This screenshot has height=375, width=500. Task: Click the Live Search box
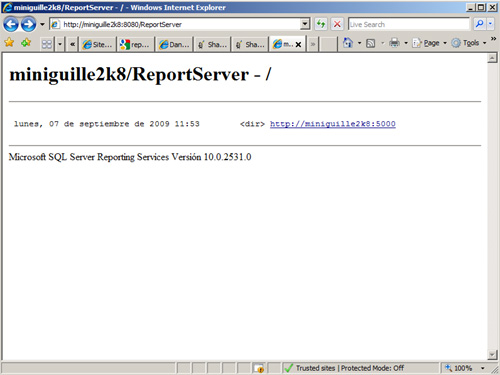[409, 24]
